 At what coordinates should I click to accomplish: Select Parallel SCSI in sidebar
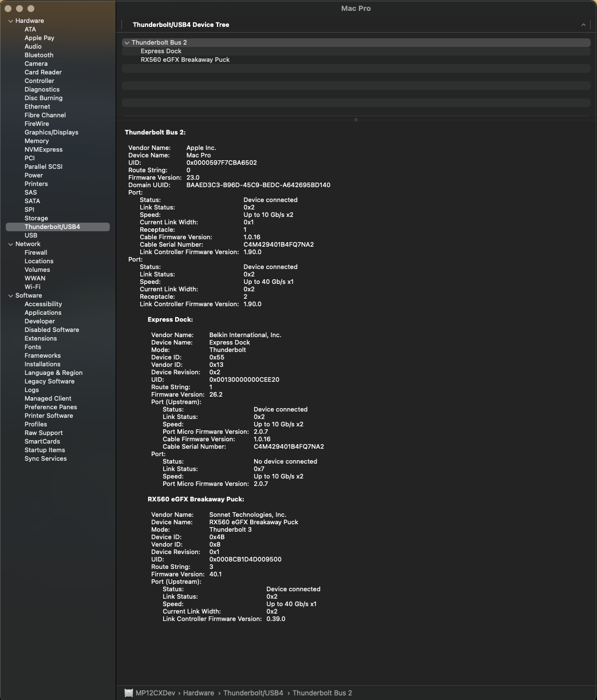pos(44,167)
